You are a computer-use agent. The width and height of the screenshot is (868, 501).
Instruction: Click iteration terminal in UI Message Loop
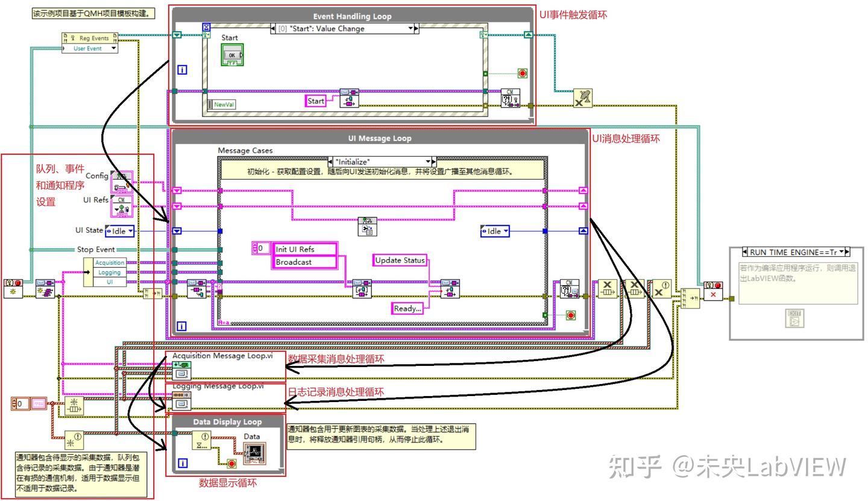click(x=182, y=327)
